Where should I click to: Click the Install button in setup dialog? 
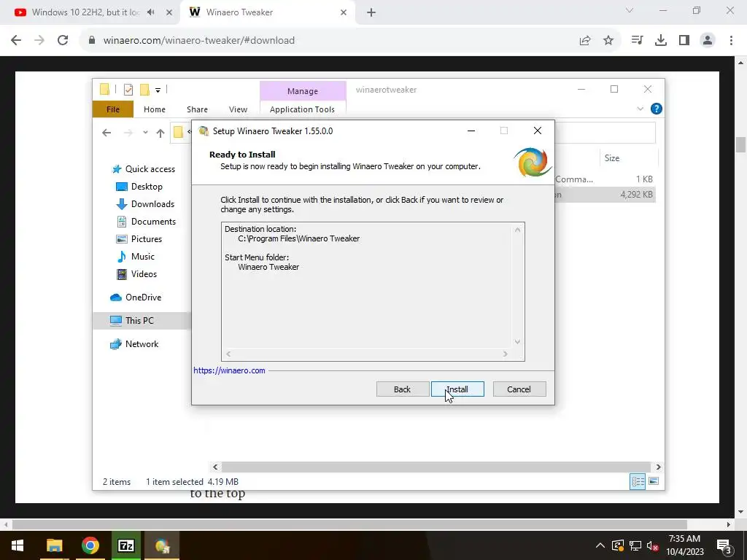pyautogui.click(x=457, y=389)
